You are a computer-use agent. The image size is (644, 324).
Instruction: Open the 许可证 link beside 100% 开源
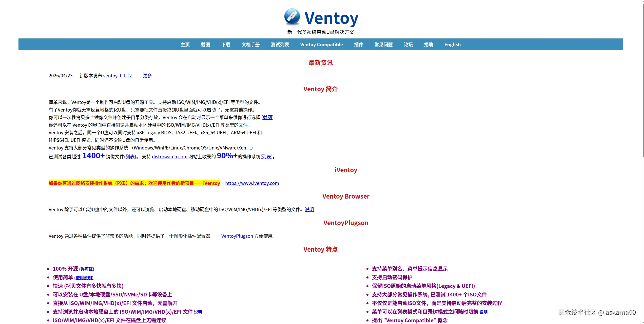[87, 269]
